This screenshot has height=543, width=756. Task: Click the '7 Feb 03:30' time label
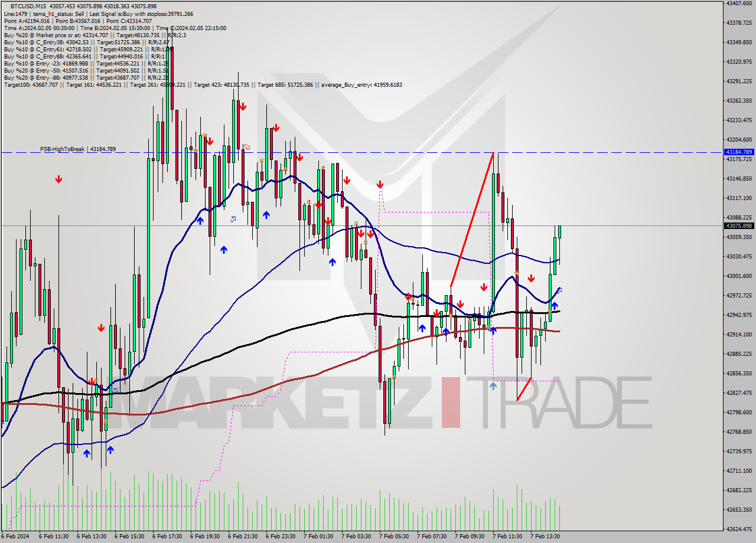pos(356,537)
